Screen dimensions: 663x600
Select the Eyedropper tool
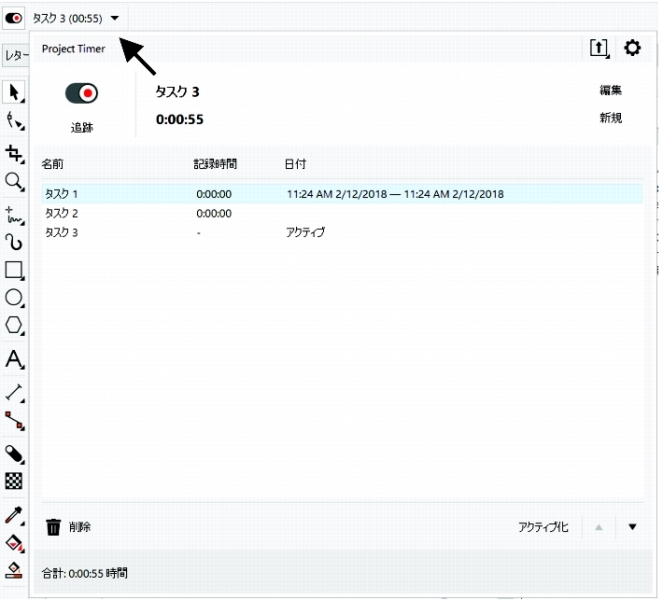pos(14,515)
